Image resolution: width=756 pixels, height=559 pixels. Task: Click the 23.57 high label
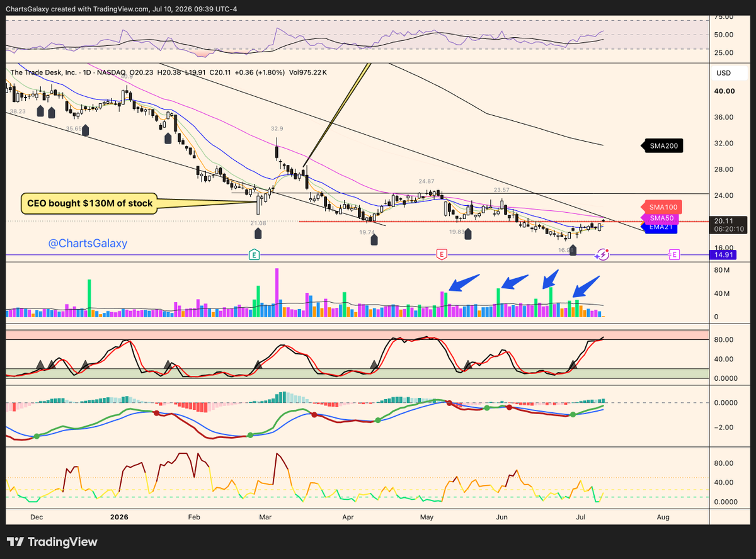click(x=501, y=189)
